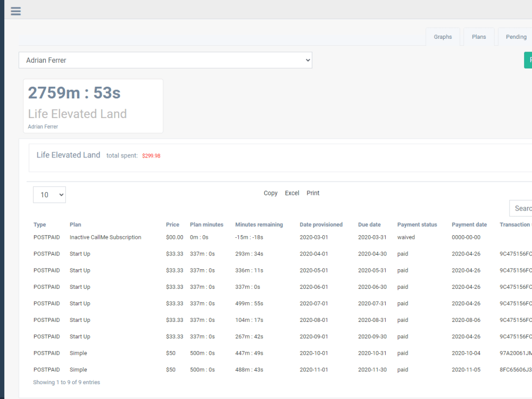Switch to the Pending tab

[516, 37]
